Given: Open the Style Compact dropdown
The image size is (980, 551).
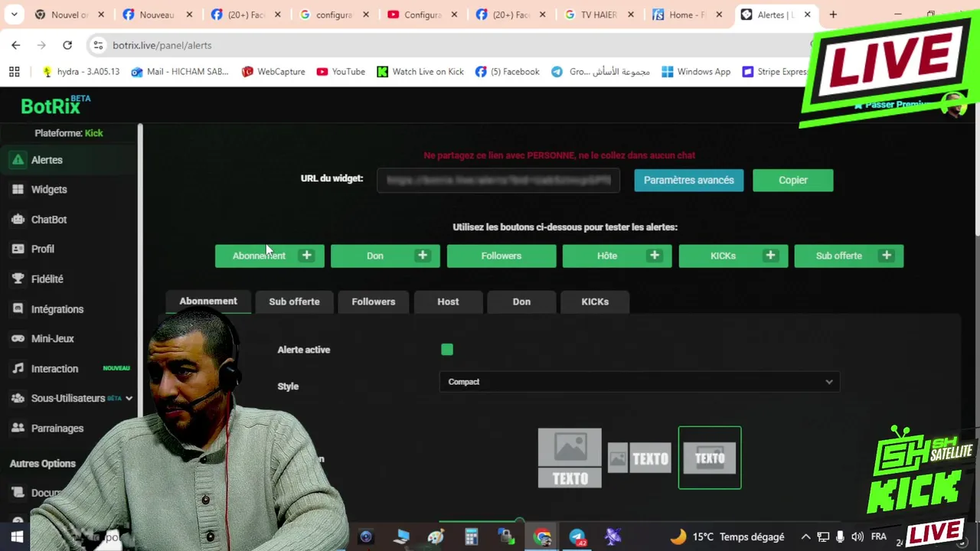Looking at the screenshot, I should tap(639, 382).
